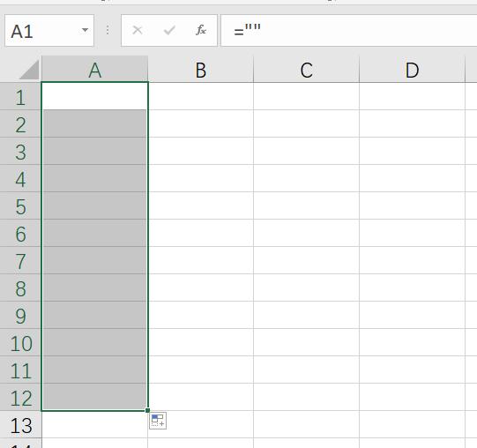Image resolution: width=477 pixels, height=448 pixels.
Task: Click cell A6 in the selection
Action: [95, 233]
